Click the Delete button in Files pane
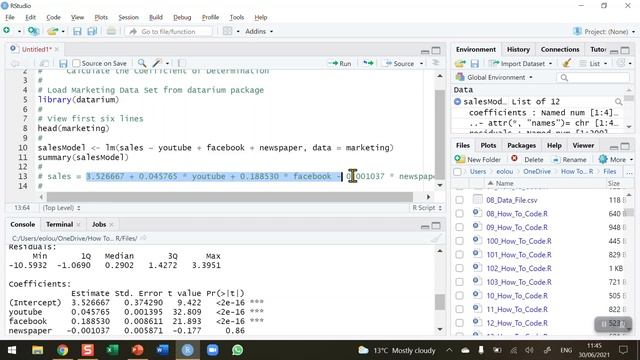The image size is (640, 360). coord(527,160)
